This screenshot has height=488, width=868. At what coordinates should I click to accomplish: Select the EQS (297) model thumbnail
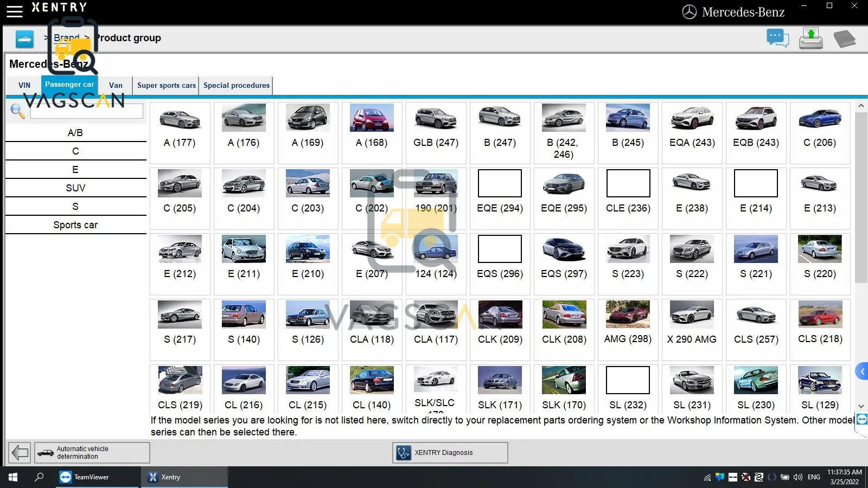point(564,258)
